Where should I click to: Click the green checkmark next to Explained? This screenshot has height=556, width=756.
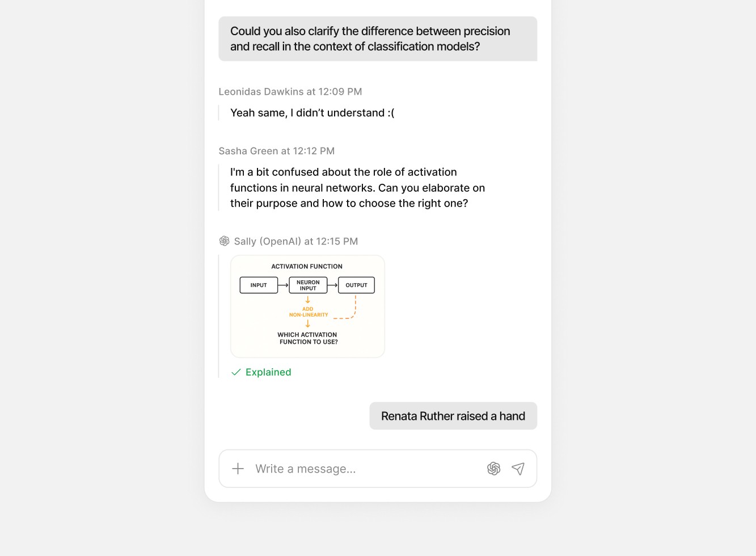point(236,372)
